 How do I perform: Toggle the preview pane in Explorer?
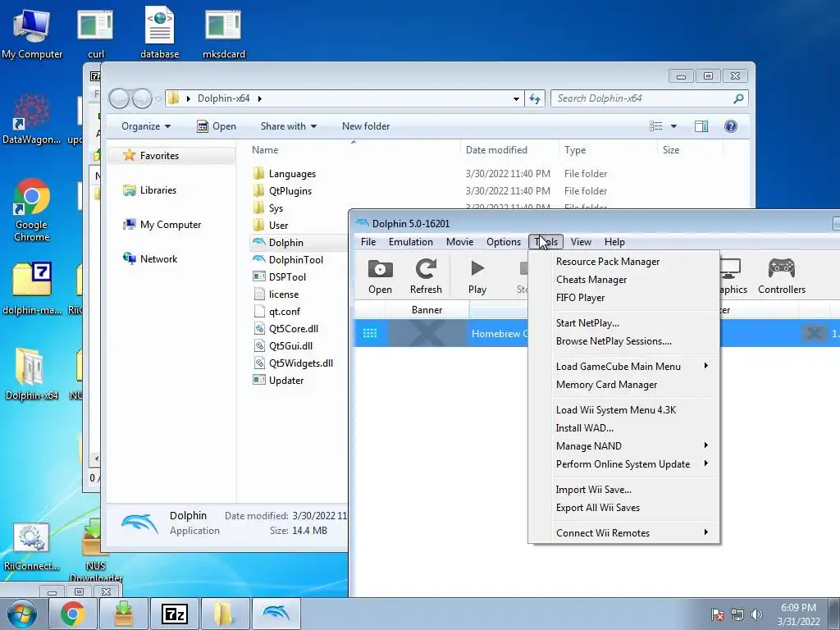pos(701,126)
